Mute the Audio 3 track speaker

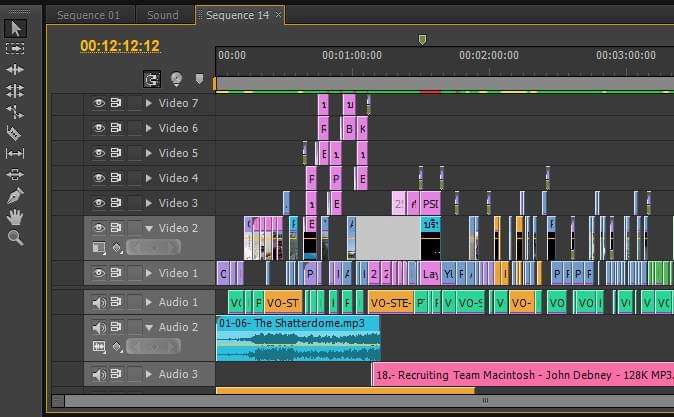[x=99, y=374]
